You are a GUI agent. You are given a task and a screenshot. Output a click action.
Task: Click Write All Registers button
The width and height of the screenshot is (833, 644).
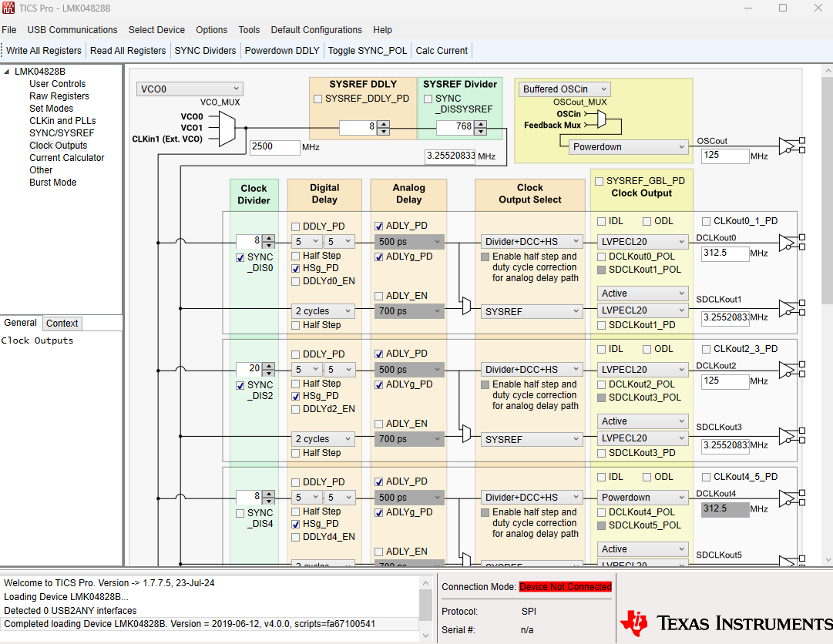click(44, 50)
